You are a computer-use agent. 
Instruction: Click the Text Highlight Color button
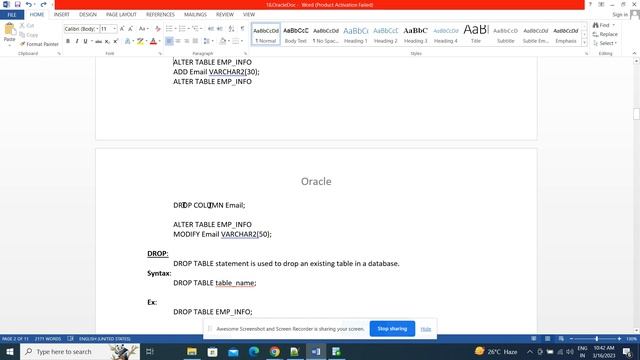pos(140,41)
